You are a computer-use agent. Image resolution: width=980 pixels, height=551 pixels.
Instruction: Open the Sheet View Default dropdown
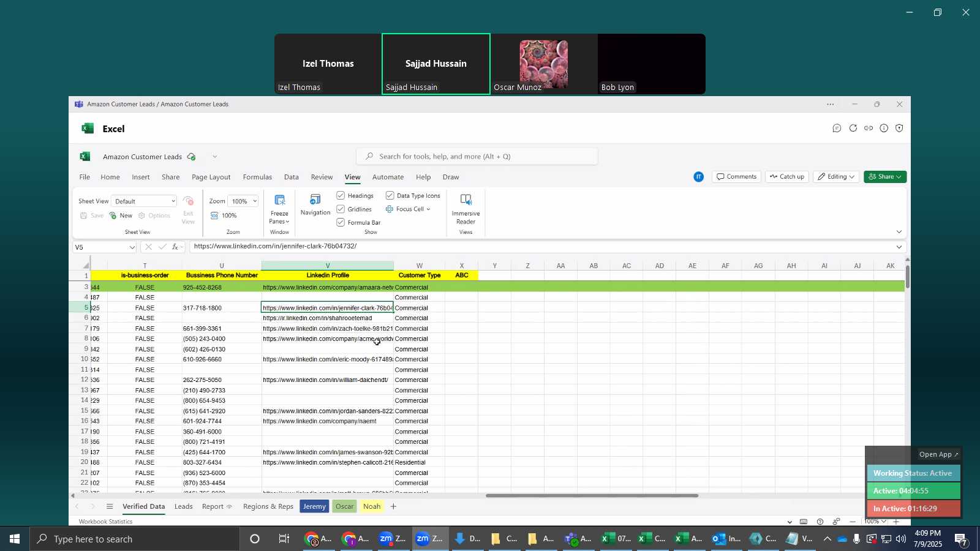(x=144, y=201)
